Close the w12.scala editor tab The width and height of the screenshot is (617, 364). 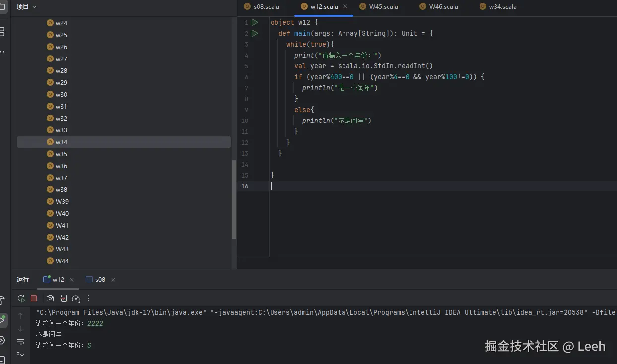(345, 7)
